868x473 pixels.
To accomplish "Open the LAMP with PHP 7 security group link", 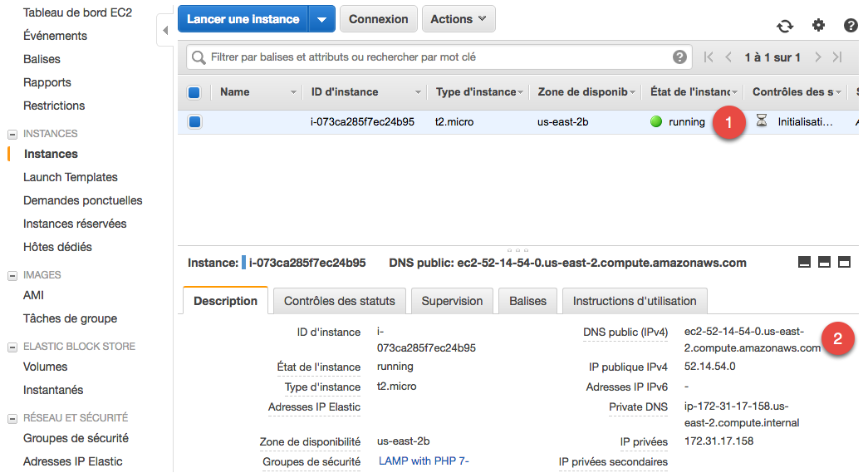I will tap(424, 461).
